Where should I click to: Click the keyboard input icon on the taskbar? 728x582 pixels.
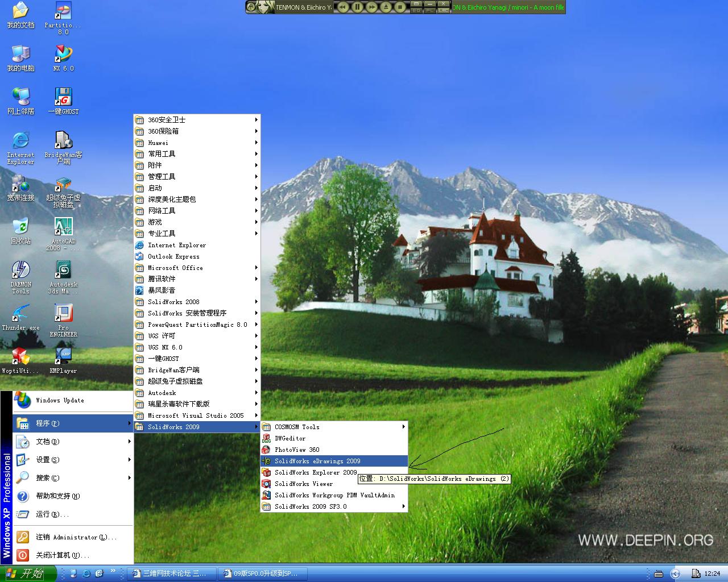click(659, 573)
